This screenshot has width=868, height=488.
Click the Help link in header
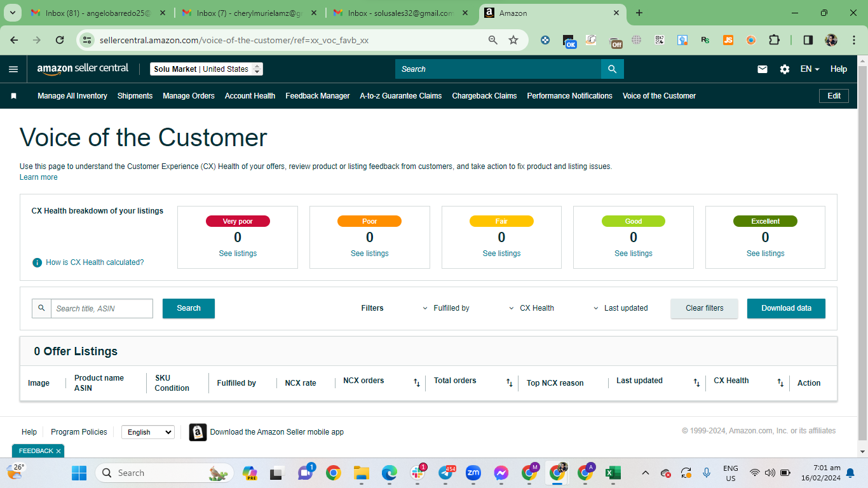[x=839, y=69]
